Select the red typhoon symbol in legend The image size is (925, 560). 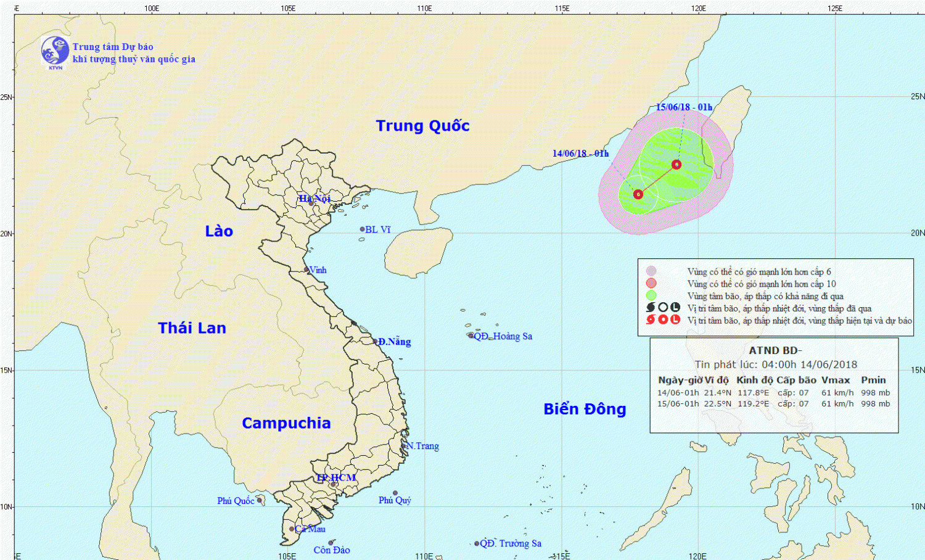[x=651, y=319]
